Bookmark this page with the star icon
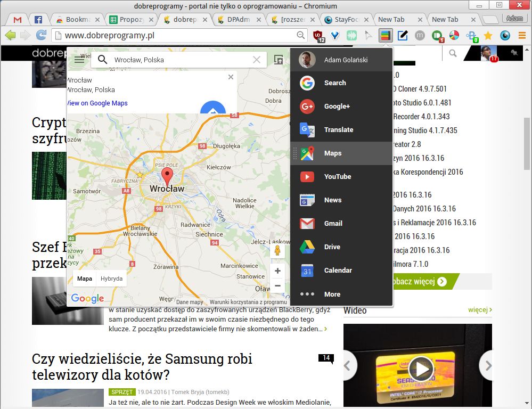The width and height of the screenshot is (532, 409). point(488,35)
